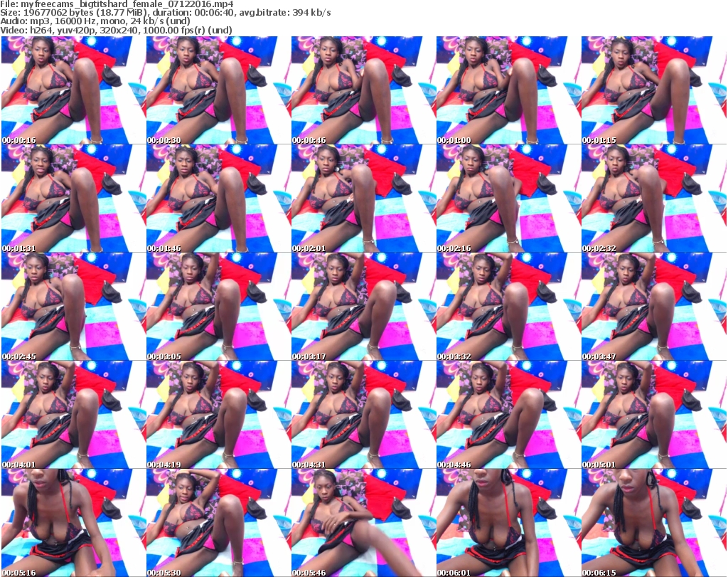Open the frame stamped 00:00:16
728x577 pixels.
[73, 90]
